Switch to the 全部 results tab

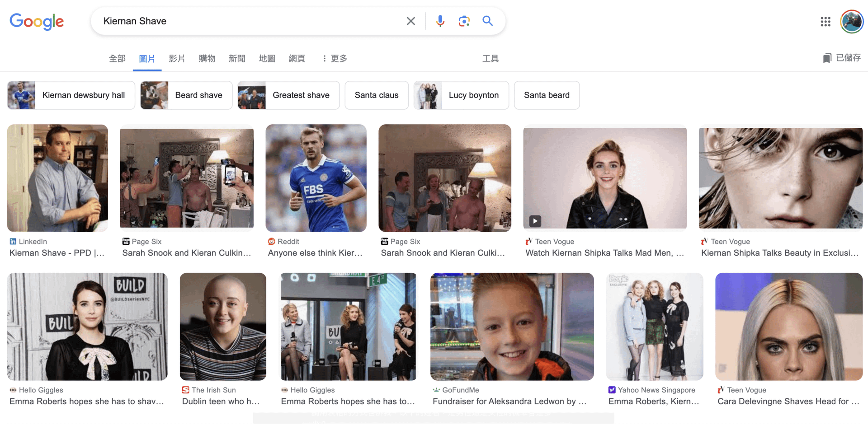click(x=117, y=59)
